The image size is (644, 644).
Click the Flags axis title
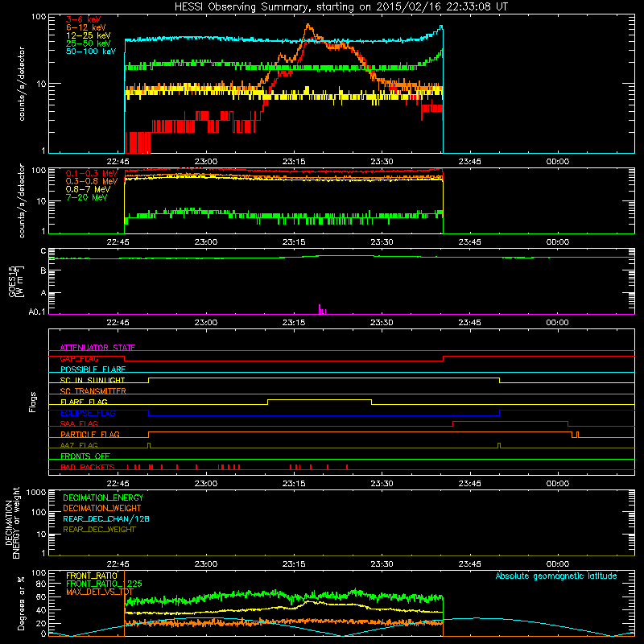tap(33, 402)
